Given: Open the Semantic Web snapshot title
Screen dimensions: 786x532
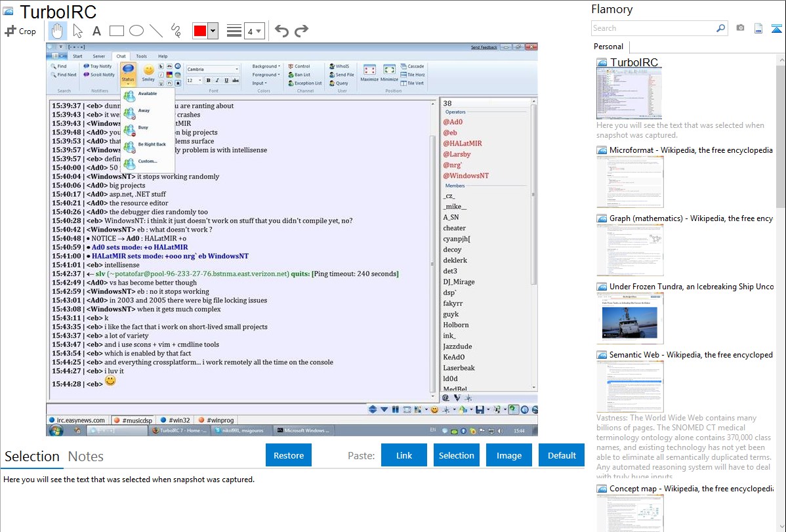Looking at the screenshot, I should point(691,355).
